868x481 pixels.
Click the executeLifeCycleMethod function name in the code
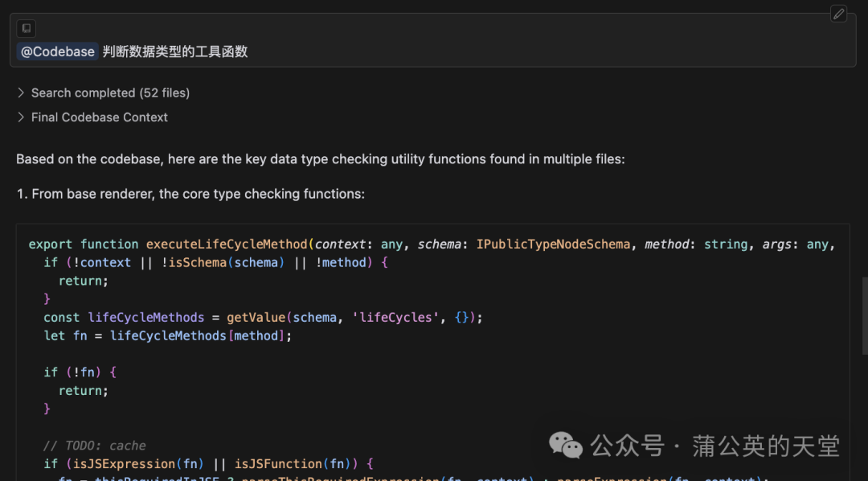[227, 245]
